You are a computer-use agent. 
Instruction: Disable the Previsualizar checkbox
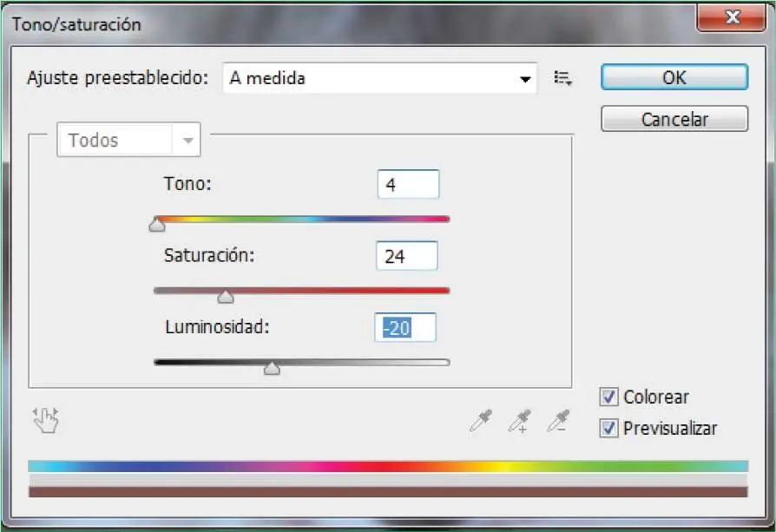coord(609,429)
